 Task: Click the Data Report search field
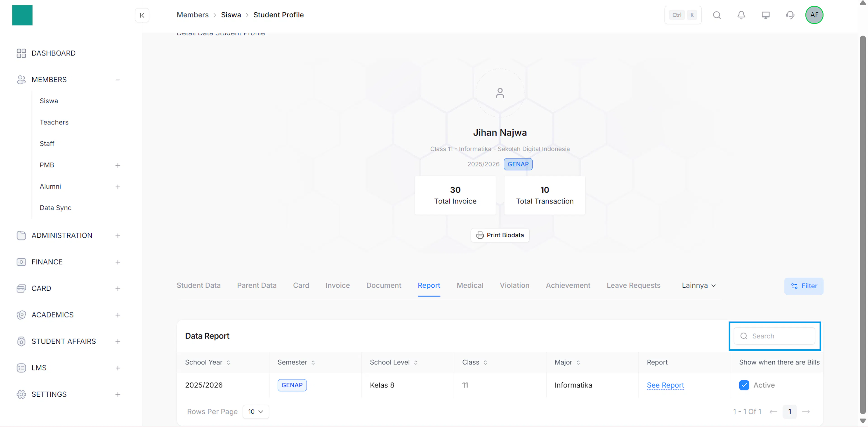click(774, 336)
